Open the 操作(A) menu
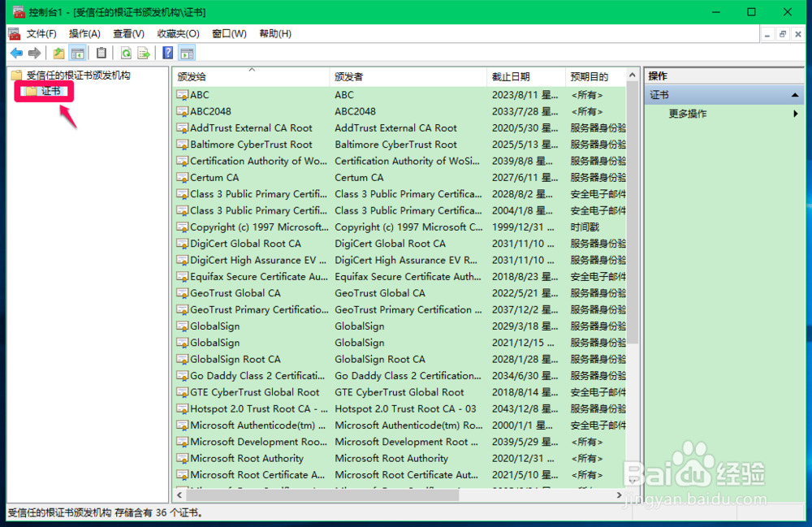 click(x=84, y=33)
